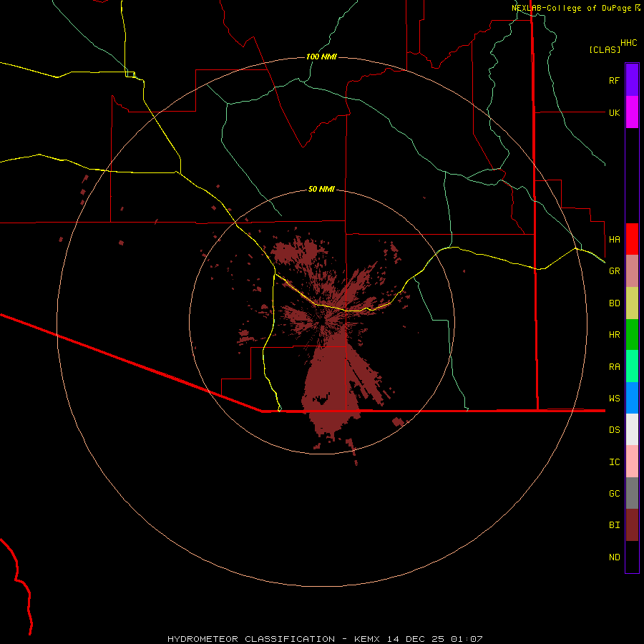Viewport: 644px width, 644px height.
Task: Click the HA red legend swatch
Action: coord(632,239)
